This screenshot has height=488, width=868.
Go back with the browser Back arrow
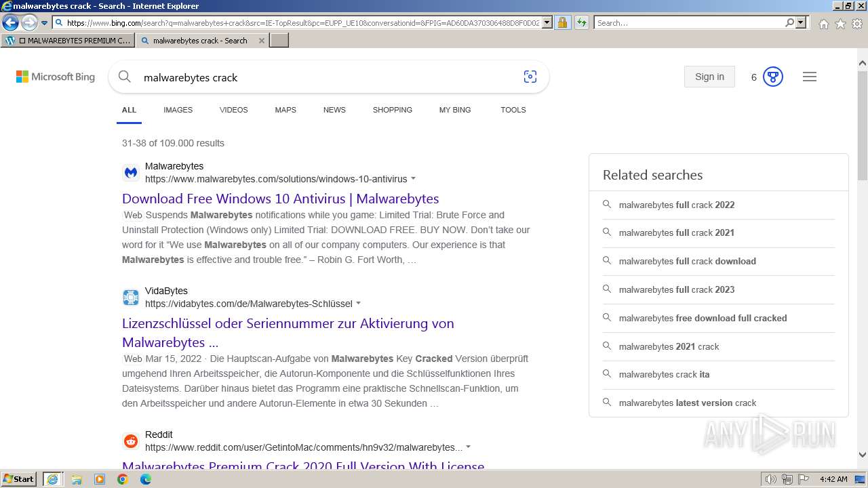click(10, 23)
